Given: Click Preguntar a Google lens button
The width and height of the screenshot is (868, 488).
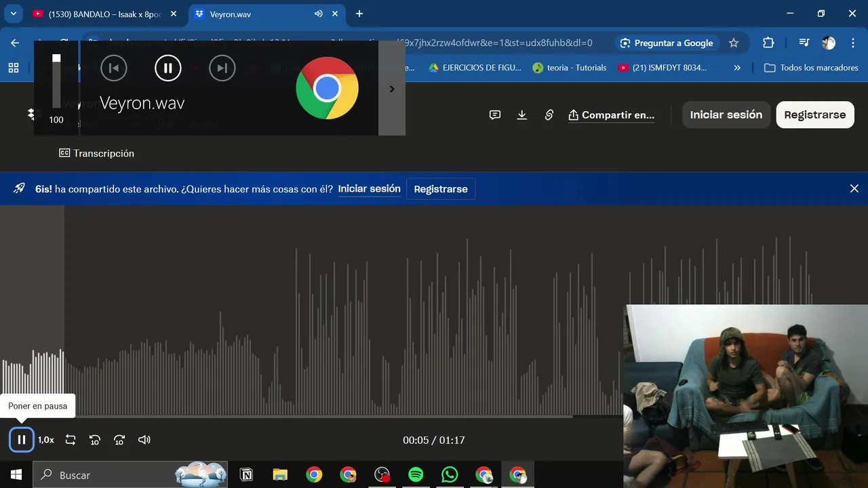Looking at the screenshot, I should click(x=667, y=43).
